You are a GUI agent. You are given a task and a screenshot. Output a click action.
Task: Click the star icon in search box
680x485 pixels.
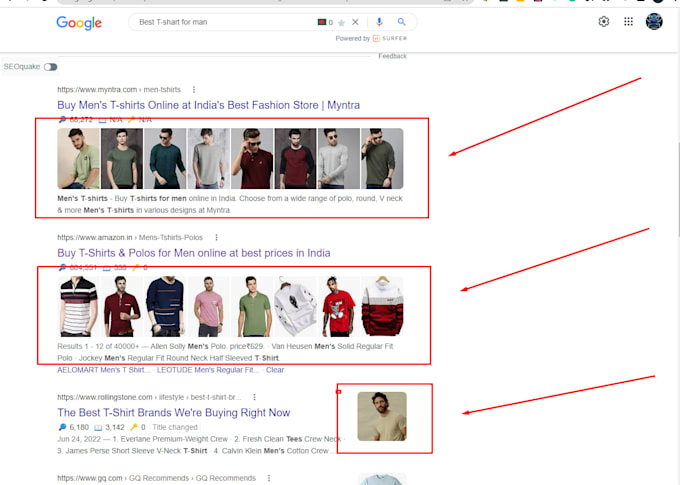[x=341, y=23]
